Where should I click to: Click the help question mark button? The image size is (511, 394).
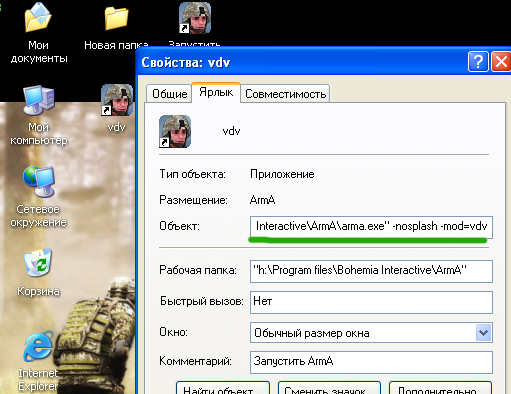coord(478,62)
